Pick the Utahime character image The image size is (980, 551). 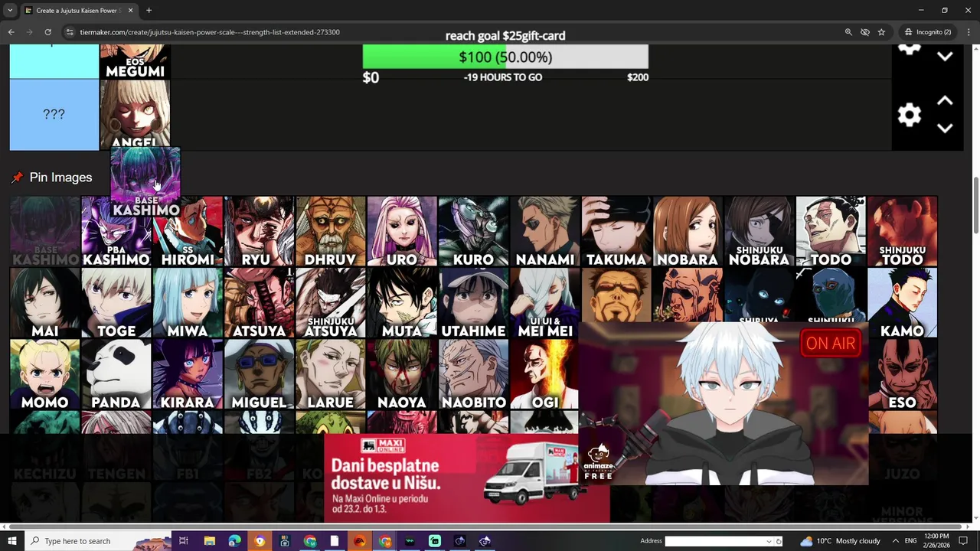pyautogui.click(x=473, y=303)
